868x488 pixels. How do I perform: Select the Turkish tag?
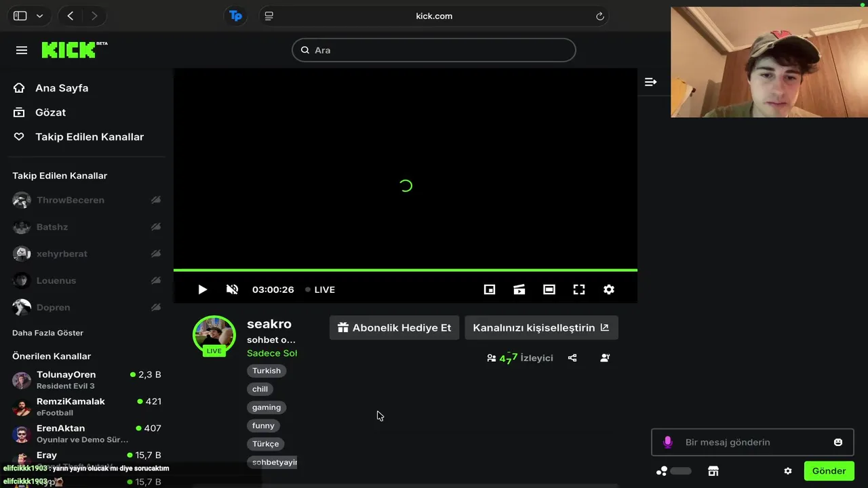pyautogui.click(x=267, y=371)
